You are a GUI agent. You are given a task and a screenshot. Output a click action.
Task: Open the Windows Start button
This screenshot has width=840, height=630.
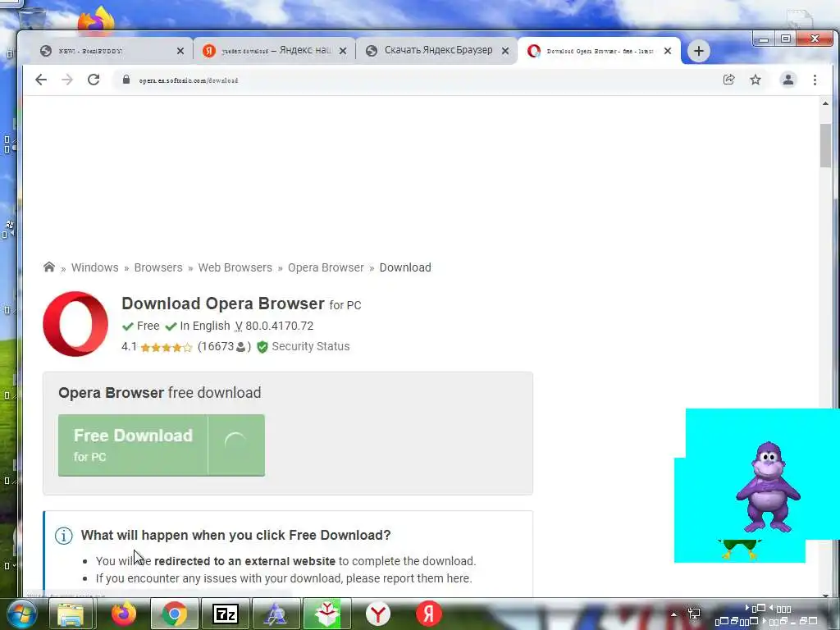[x=21, y=614]
